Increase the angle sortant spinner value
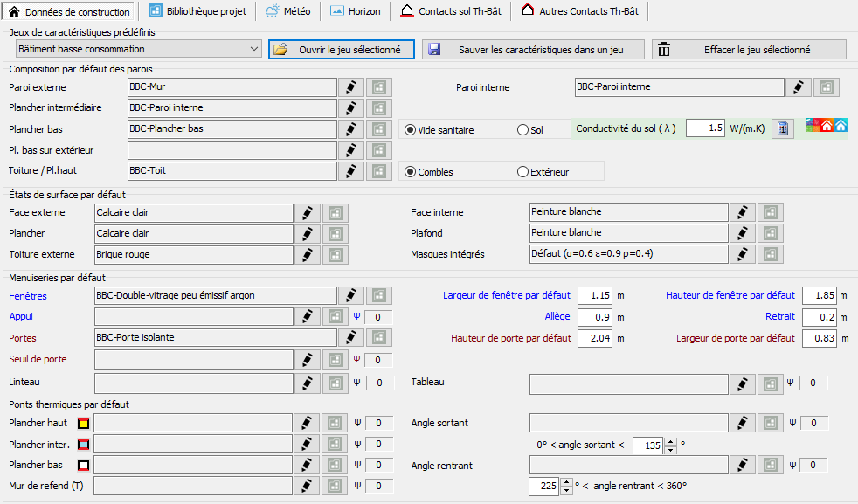This screenshot has width=858, height=504. coord(671,441)
